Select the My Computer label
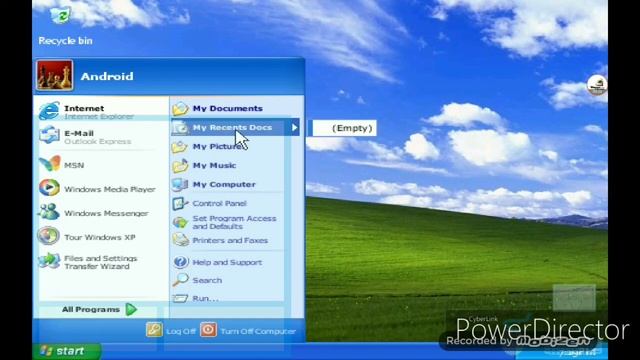640x360 pixels. coord(224,184)
